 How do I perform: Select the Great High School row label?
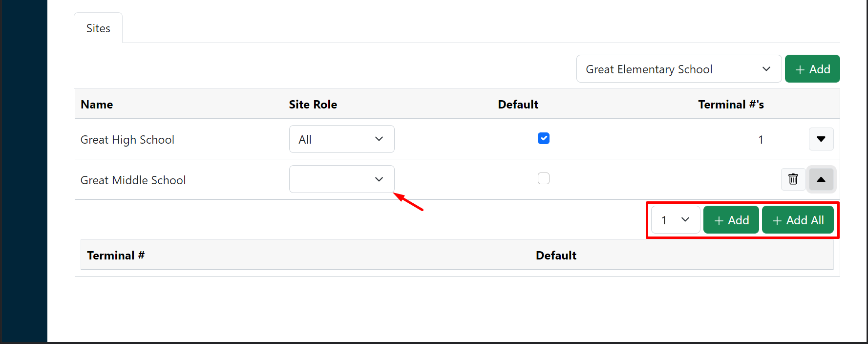coord(127,139)
